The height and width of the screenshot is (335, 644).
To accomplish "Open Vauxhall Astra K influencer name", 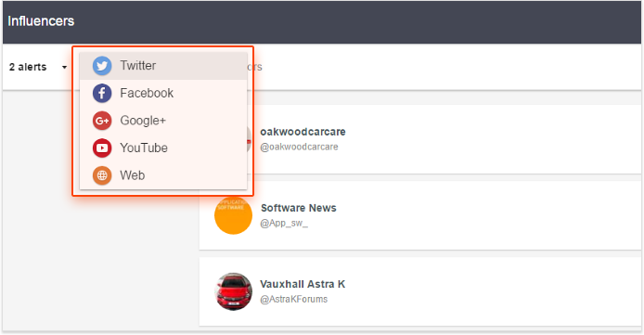I will point(303,284).
